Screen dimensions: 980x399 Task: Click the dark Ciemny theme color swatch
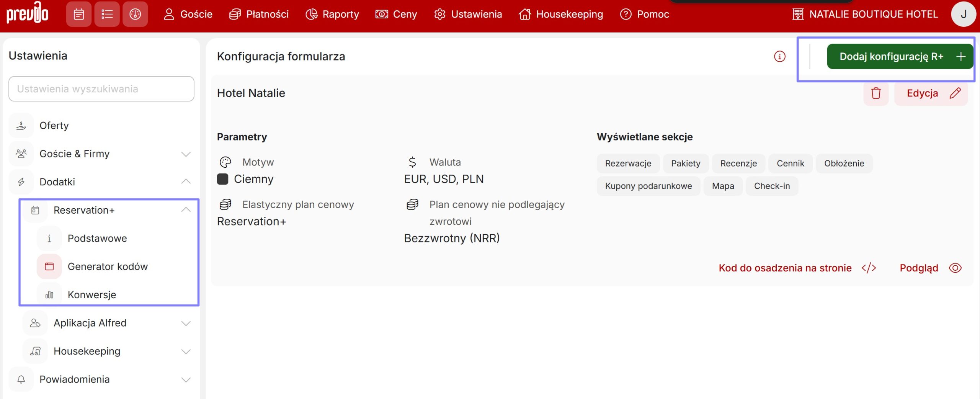pyautogui.click(x=222, y=179)
